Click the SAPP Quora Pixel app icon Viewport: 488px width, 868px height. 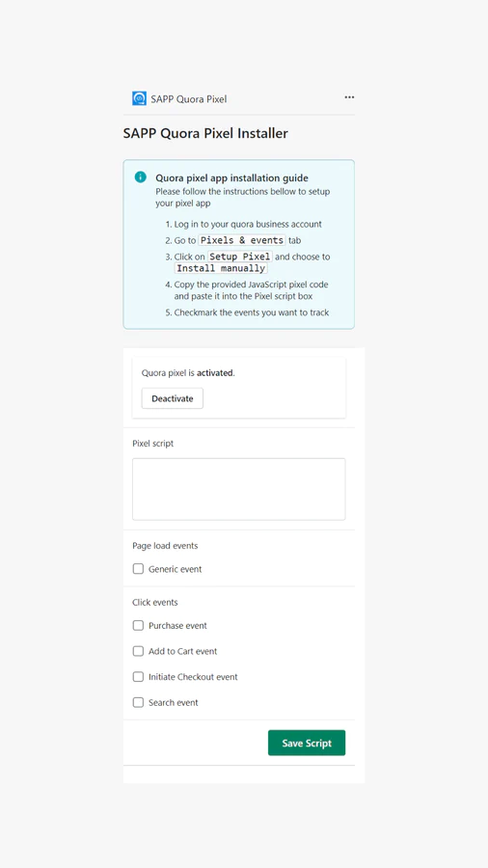[139, 98]
